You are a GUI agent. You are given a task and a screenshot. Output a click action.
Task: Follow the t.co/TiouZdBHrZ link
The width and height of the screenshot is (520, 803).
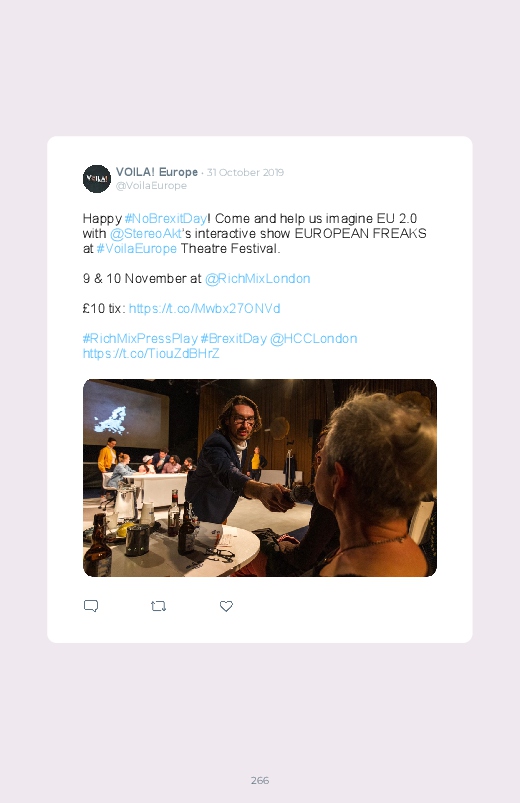click(x=151, y=353)
